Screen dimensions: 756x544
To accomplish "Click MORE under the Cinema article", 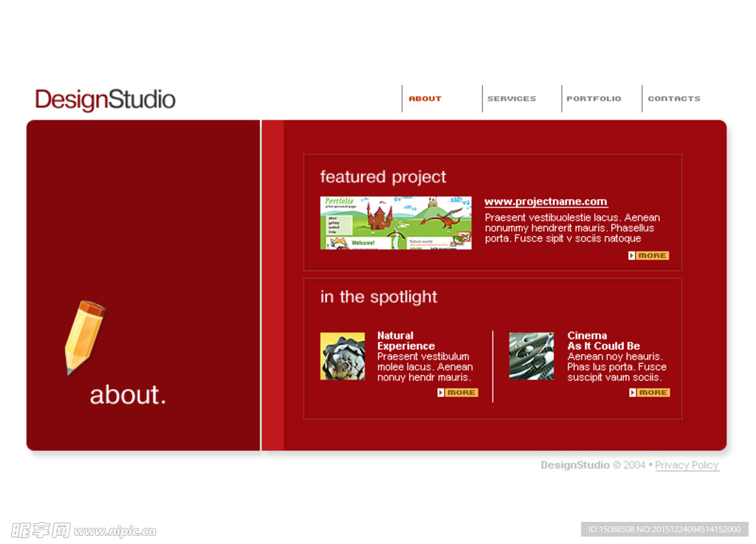I will coord(650,393).
